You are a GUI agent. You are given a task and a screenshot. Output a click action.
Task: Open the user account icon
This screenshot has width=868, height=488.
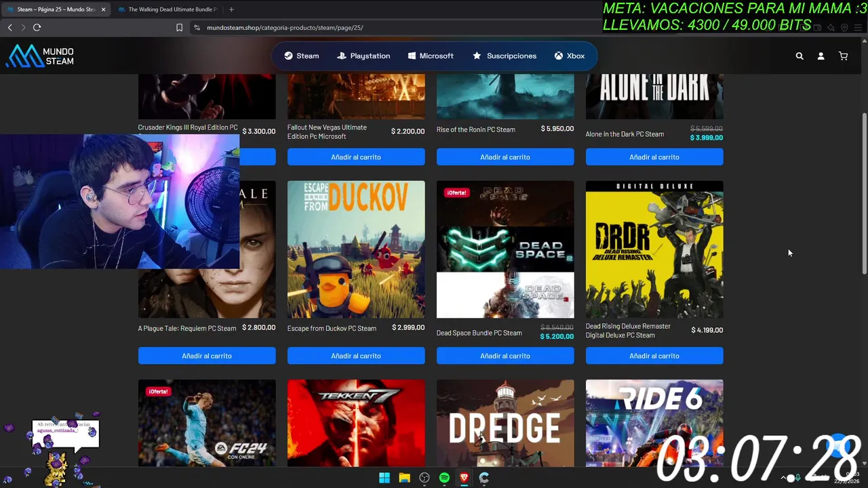821,56
